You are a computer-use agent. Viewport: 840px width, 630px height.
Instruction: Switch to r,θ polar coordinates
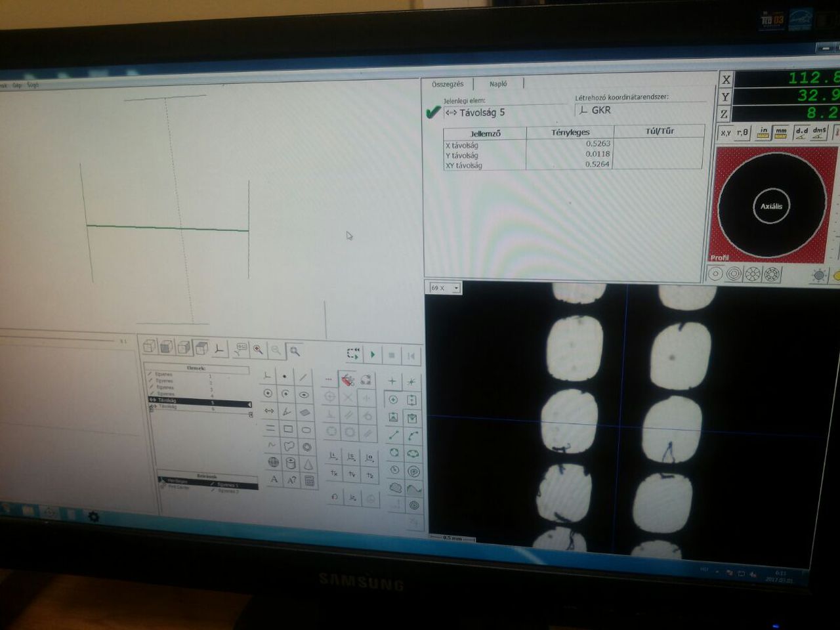pyautogui.click(x=743, y=133)
